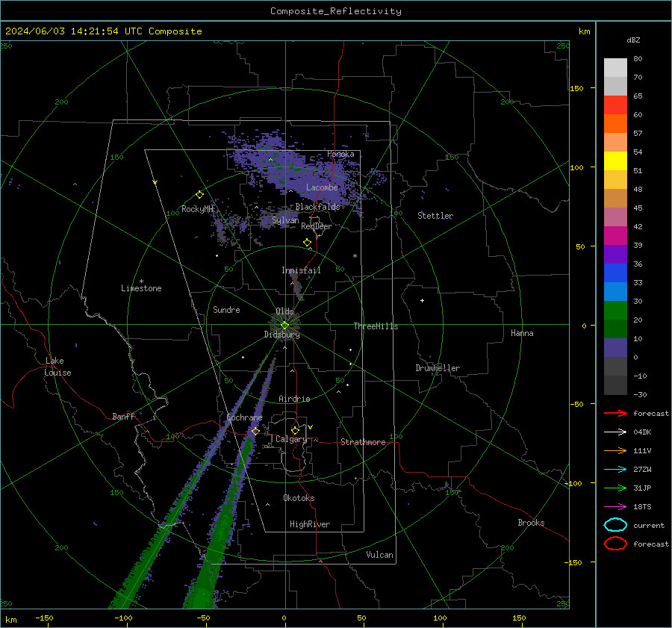This screenshot has height=628, width=672.
Task: Pick the yellow 54–51 dBZ swatch
Action: tap(615, 161)
